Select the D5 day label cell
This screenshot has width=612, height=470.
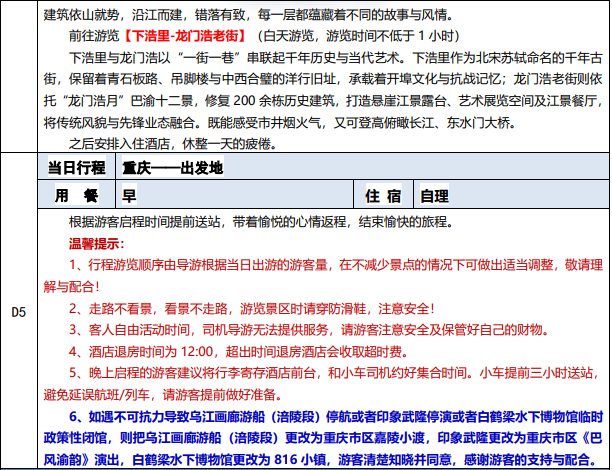click(21, 312)
